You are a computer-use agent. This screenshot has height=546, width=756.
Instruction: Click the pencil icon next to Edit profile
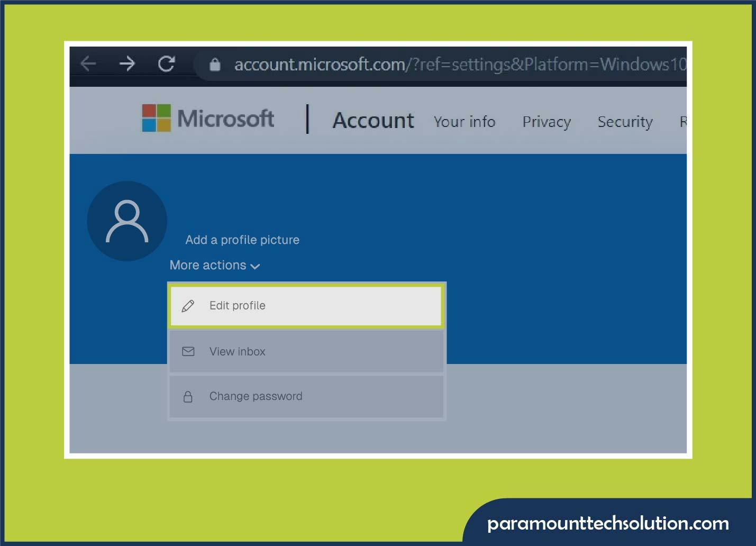click(x=188, y=306)
